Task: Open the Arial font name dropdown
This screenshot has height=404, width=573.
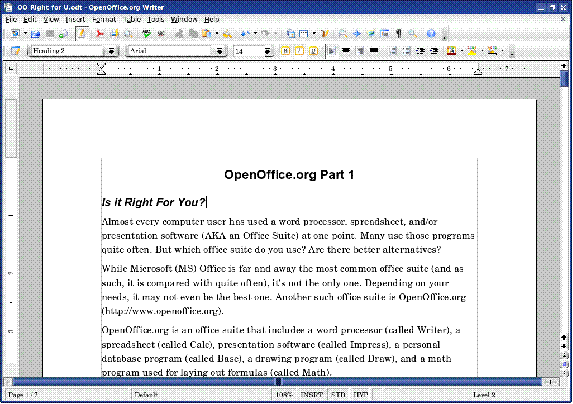Action: (220, 51)
